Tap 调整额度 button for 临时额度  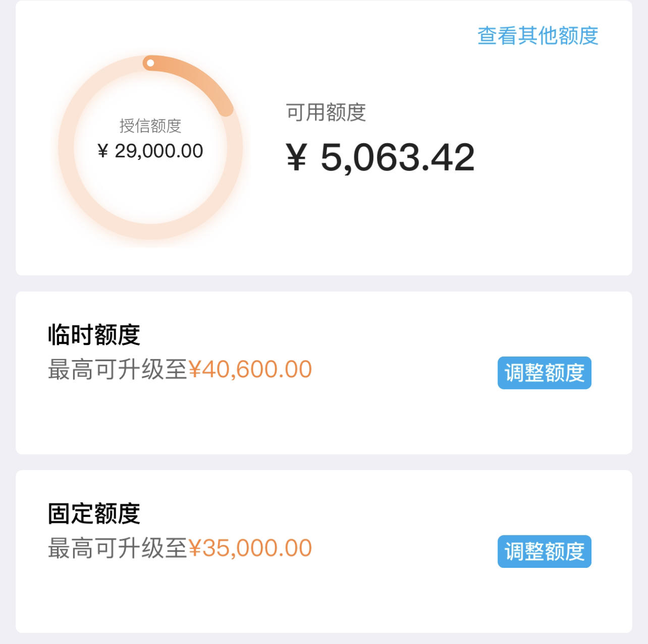pyautogui.click(x=544, y=373)
